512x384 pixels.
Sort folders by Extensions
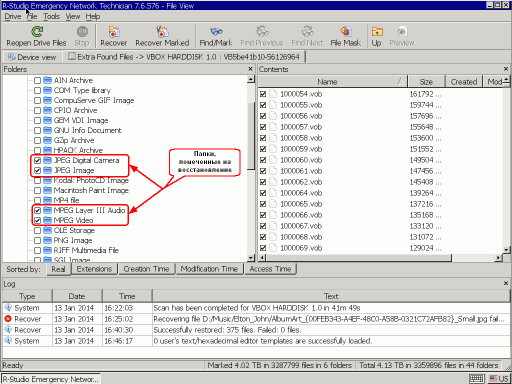(94, 269)
